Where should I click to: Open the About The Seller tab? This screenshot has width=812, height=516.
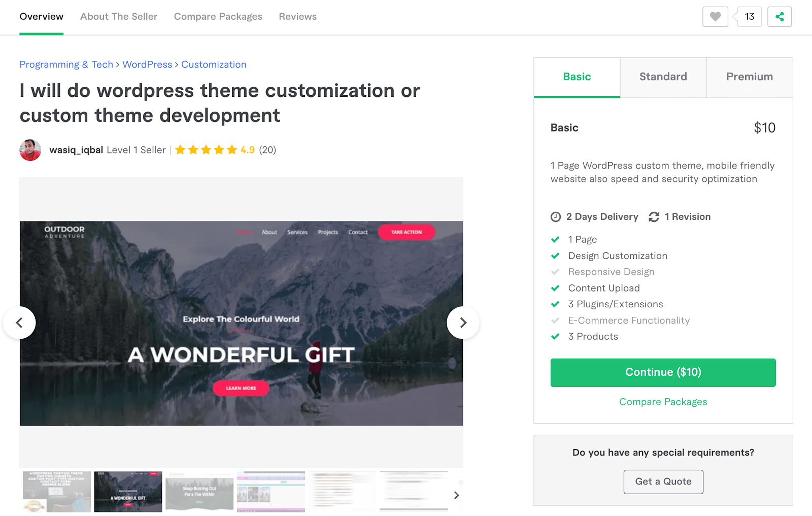[x=119, y=17]
